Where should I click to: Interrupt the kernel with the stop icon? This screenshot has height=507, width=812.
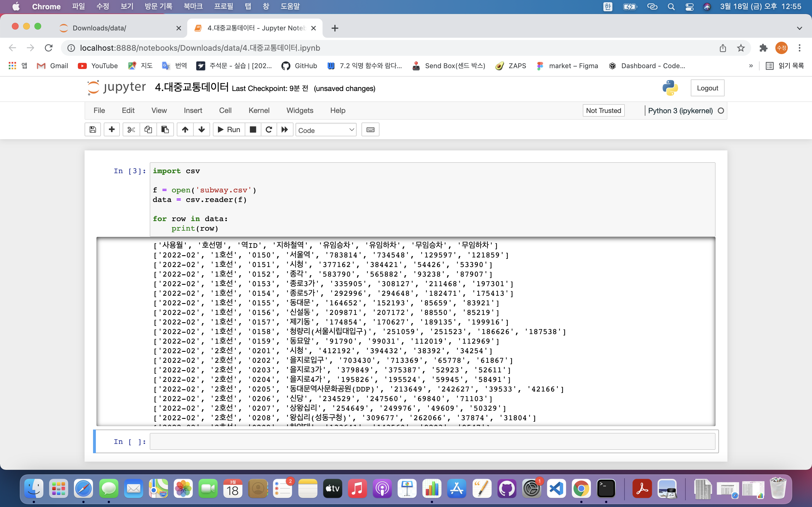tap(253, 130)
